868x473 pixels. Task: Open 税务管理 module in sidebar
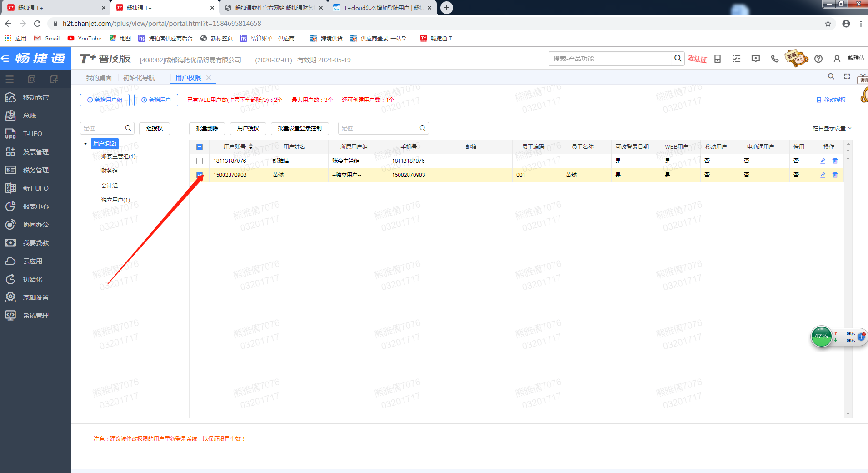click(35, 170)
